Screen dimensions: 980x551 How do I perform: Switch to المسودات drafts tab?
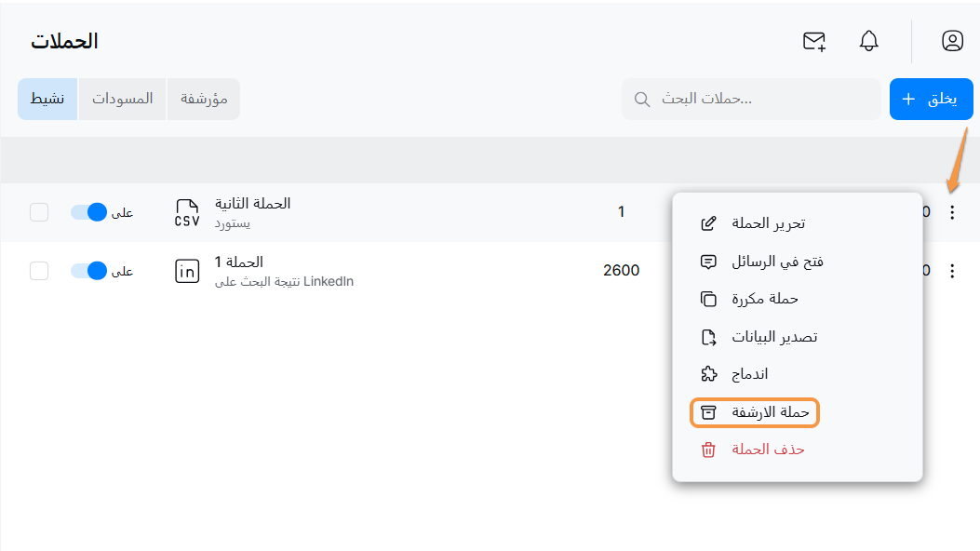point(122,99)
